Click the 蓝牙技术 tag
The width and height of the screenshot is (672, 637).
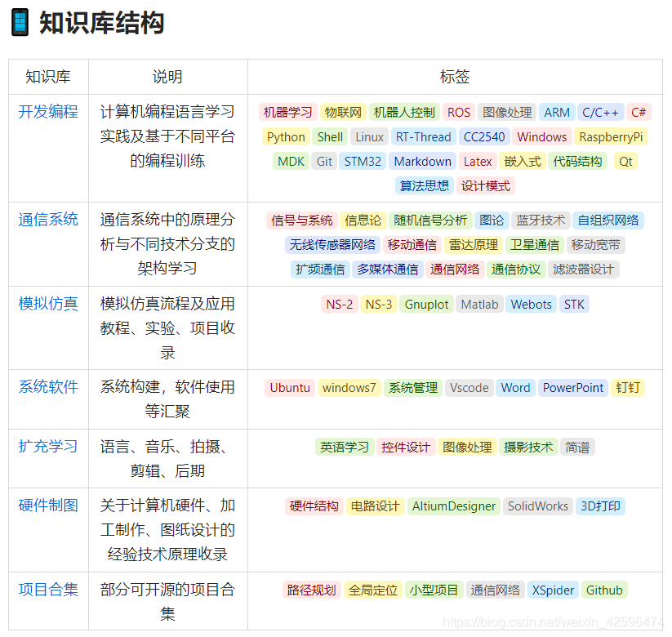(541, 220)
